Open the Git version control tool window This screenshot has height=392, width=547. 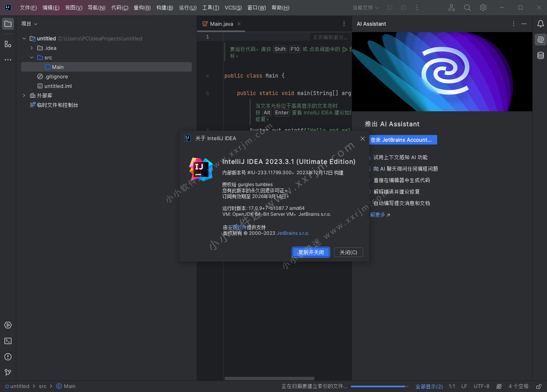click(x=8, y=373)
